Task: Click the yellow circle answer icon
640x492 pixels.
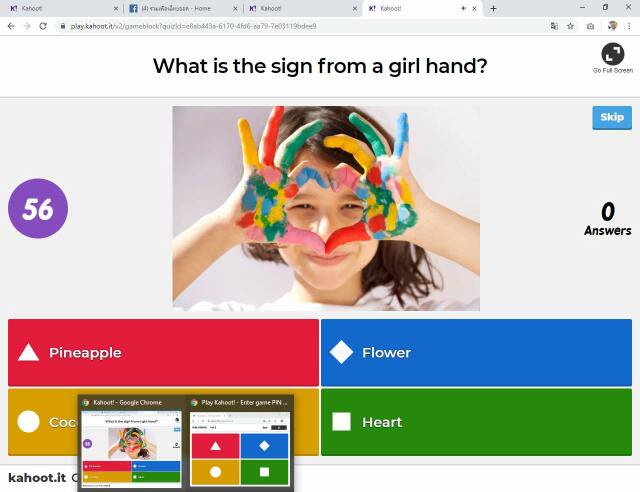Action: click(29, 422)
